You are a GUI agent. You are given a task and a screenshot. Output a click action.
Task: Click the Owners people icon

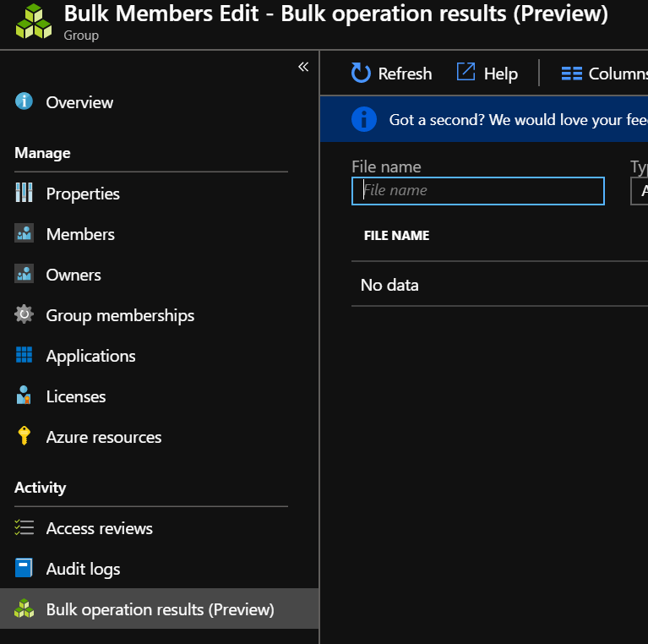[24, 275]
